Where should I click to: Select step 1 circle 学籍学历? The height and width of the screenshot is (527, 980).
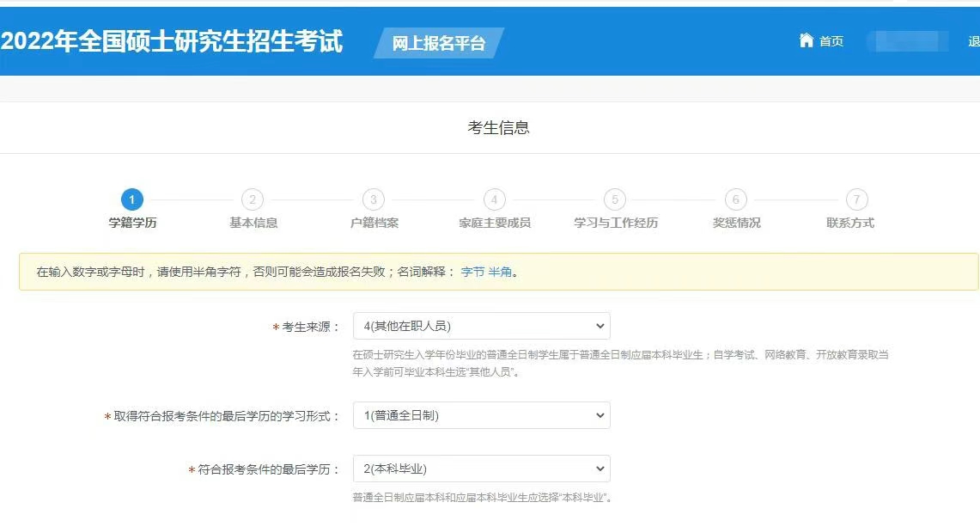click(x=131, y=200)
